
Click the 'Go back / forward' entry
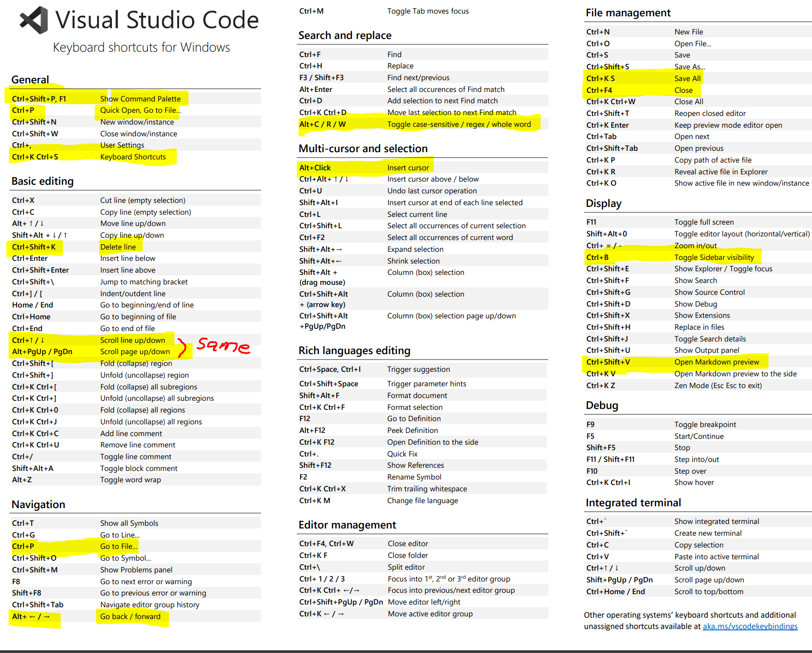coord(130,616)
